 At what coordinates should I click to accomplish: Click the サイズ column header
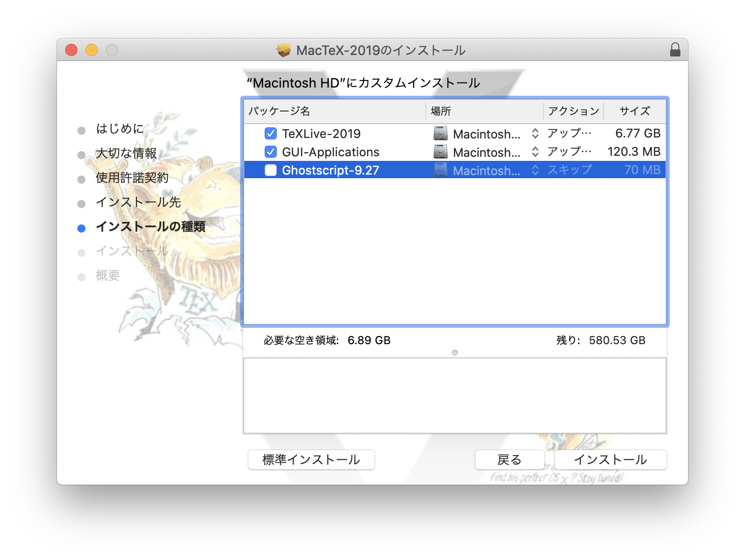click(x=635, y=111)
